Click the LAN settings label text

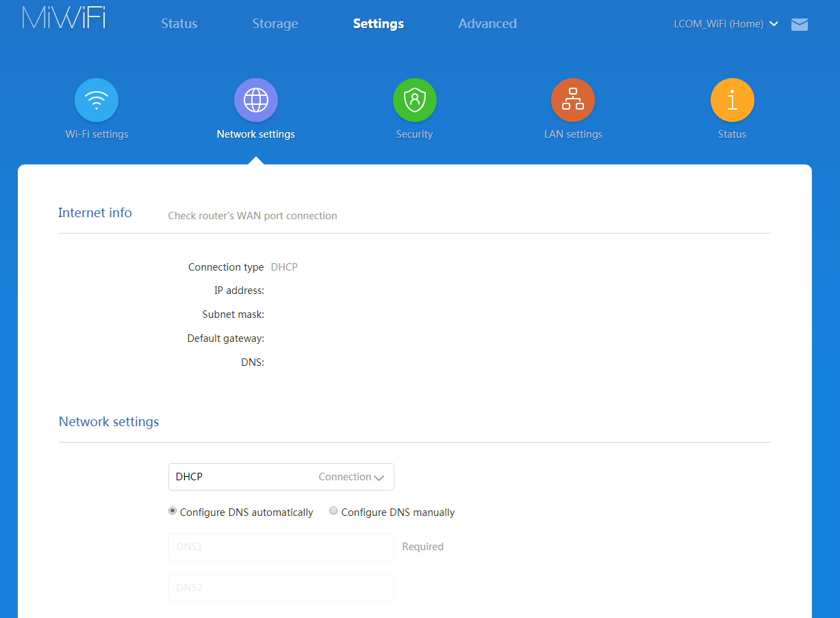point(573,134)
